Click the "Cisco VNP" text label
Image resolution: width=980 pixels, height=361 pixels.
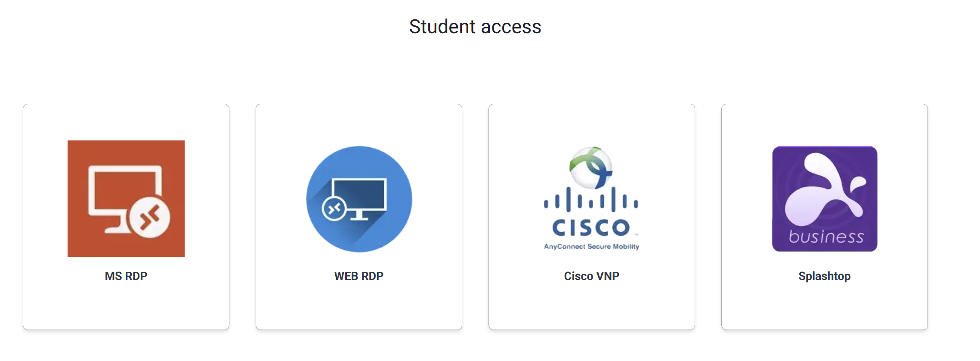tap(591, 276)
